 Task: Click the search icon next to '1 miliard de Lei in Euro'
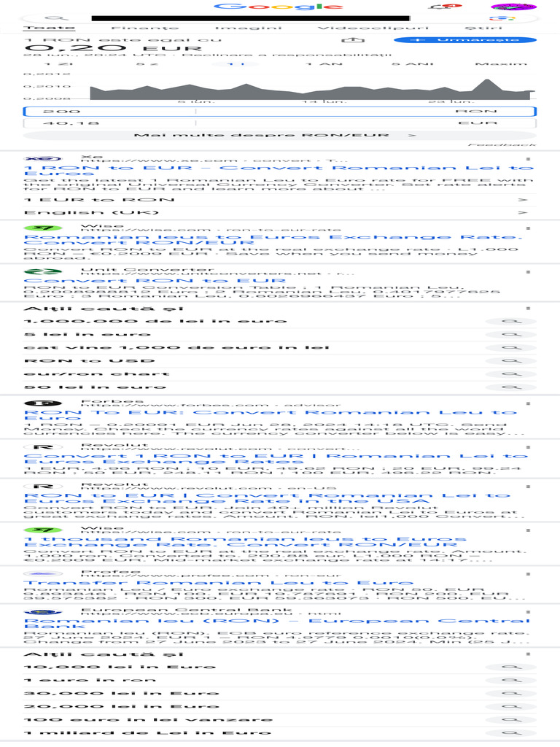tap(511, 732)
